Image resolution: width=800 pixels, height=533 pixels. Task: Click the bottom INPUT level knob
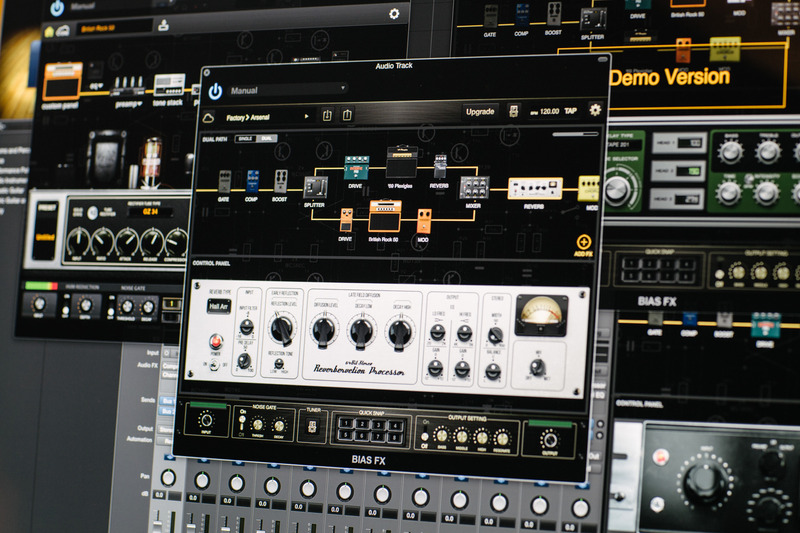point(206,421)
